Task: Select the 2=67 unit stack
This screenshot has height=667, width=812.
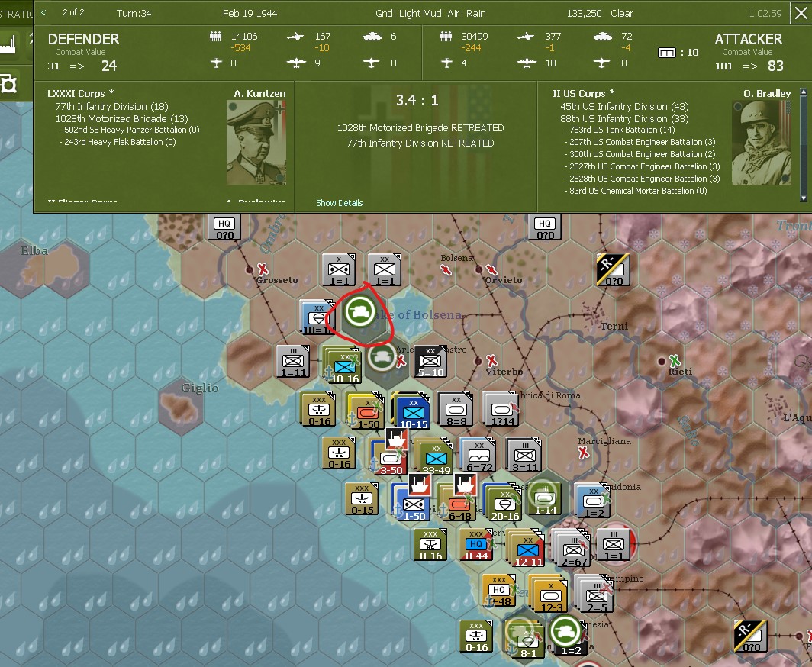Action: pos(571,548)
